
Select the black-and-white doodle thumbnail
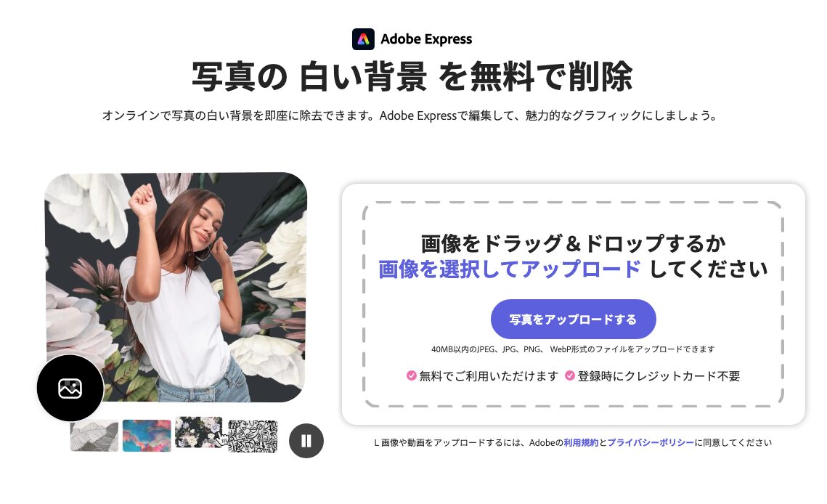[253, 436]
